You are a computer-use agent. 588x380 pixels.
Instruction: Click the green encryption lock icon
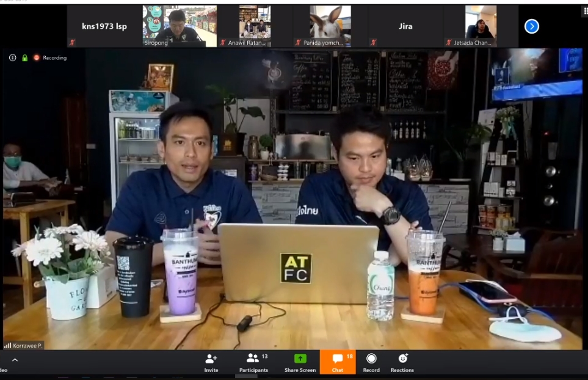tap(25, 57)
